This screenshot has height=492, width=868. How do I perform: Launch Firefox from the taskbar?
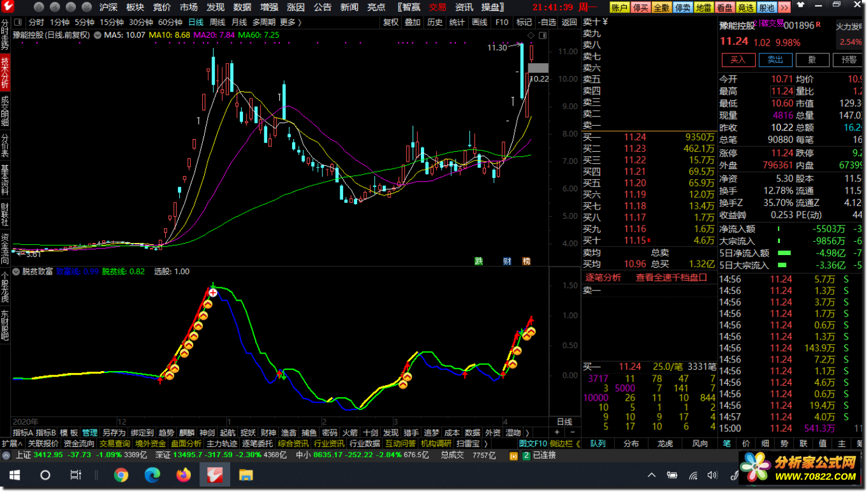coord(183,475)
